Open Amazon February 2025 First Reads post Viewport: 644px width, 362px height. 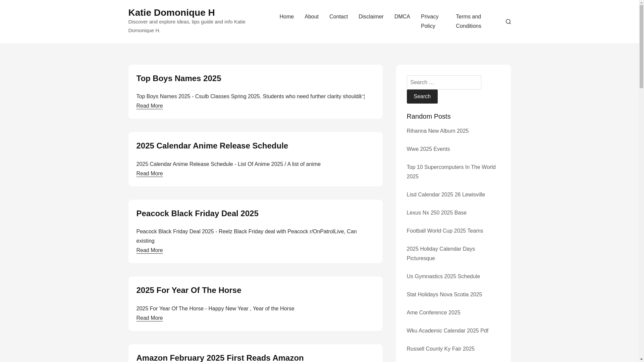[220, 357]
